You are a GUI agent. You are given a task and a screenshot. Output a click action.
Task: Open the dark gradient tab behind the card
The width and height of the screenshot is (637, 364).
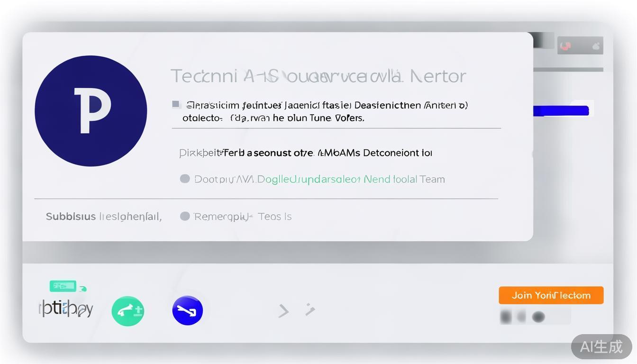coord(543,40)
